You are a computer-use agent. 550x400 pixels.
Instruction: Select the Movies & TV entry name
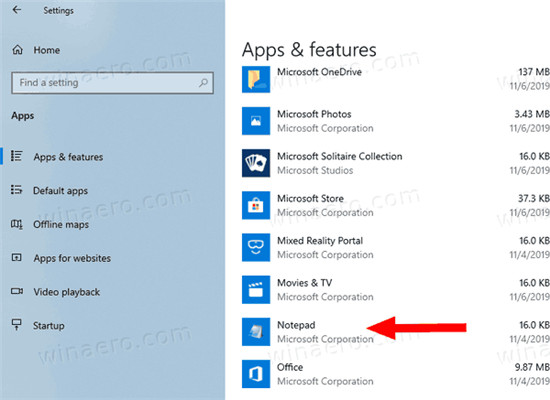304,283
